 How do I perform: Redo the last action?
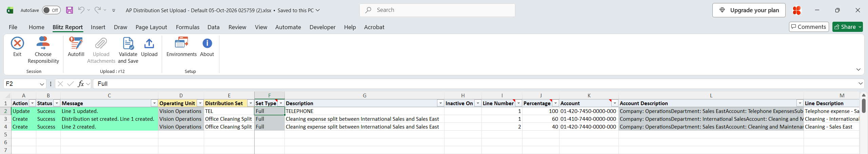[97, 10]
